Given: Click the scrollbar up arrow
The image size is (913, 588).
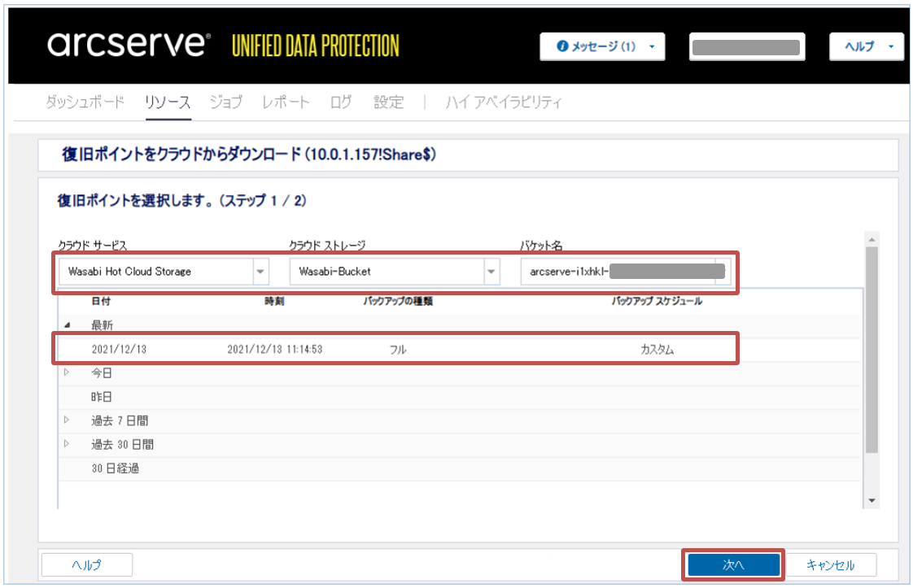Looking at the screenshot, I should 871,239.
